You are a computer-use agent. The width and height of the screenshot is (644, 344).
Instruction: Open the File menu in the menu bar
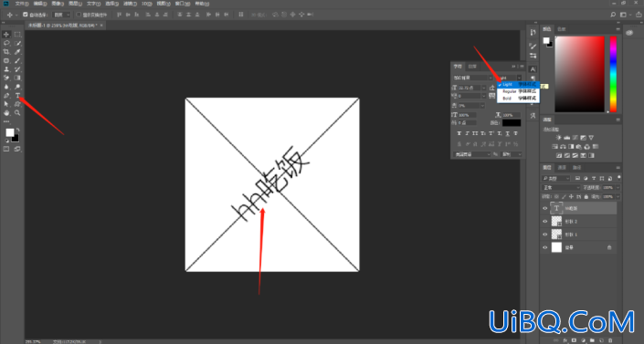(22, 4)
